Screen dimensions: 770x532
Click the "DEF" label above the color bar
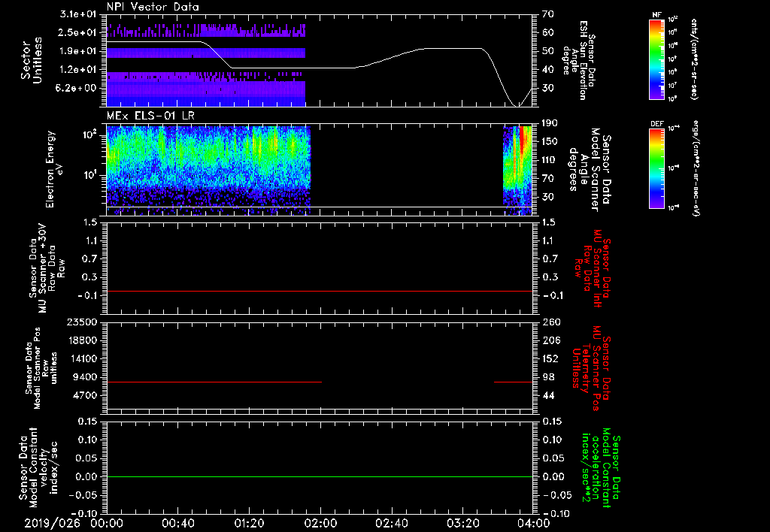(x=656, y=124)
